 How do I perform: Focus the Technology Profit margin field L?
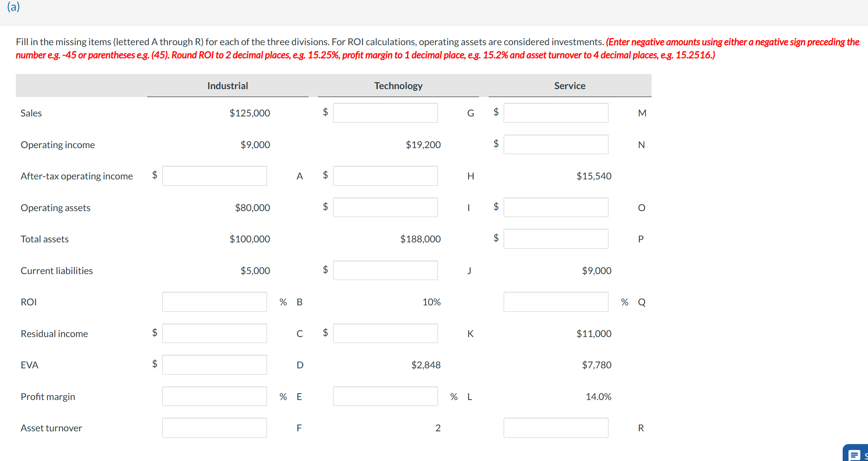(385, 396)
